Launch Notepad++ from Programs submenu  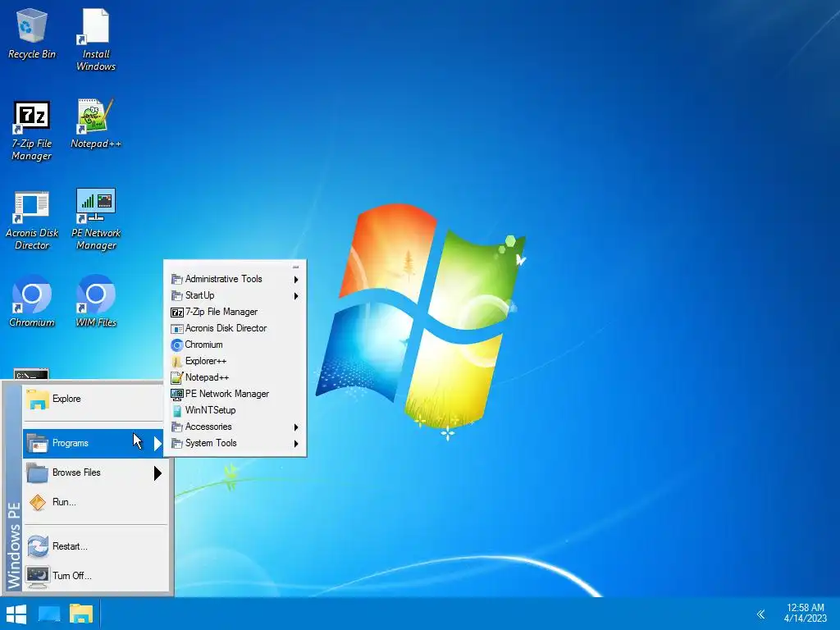click(x=235, y=377)
